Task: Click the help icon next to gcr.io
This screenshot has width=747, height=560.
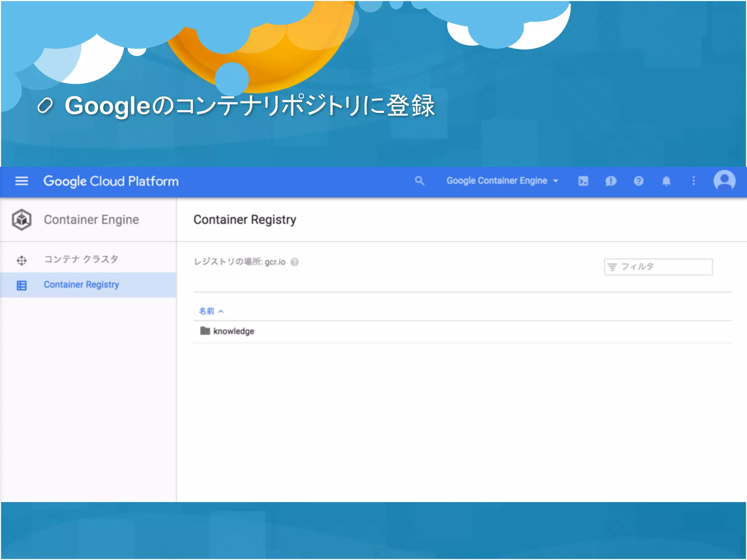Action: [294, 262]
